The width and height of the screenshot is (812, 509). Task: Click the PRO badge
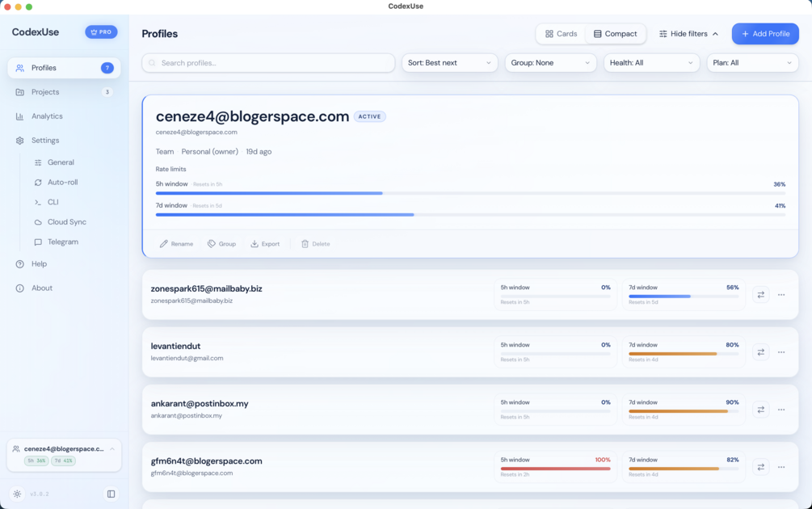pos(101,32)
